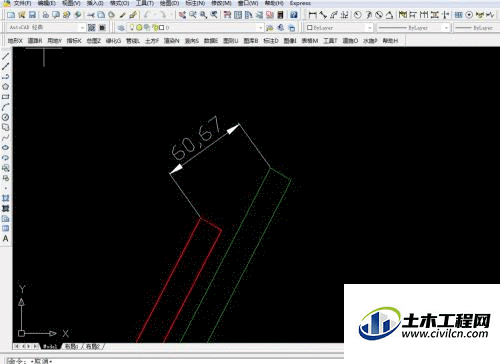Screen dimensions: 500x364
Task: Select the Ordinate dimension tool
Action: [345, 15]
